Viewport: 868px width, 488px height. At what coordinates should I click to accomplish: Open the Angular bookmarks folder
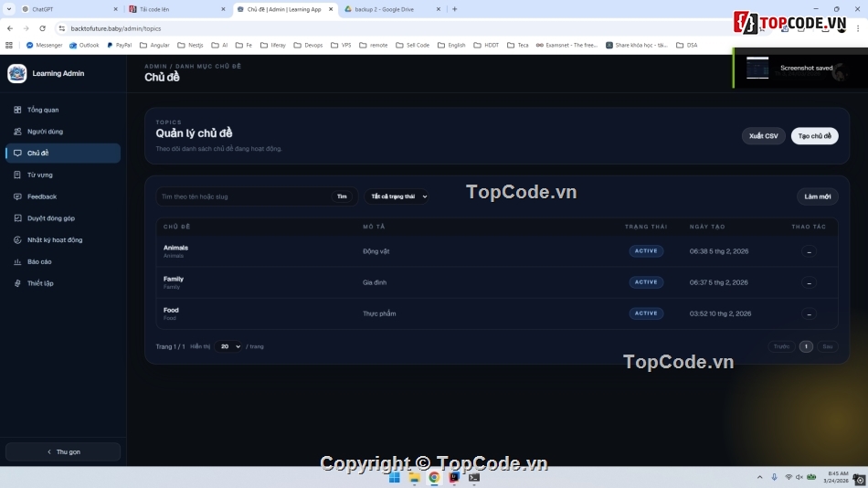154,45
